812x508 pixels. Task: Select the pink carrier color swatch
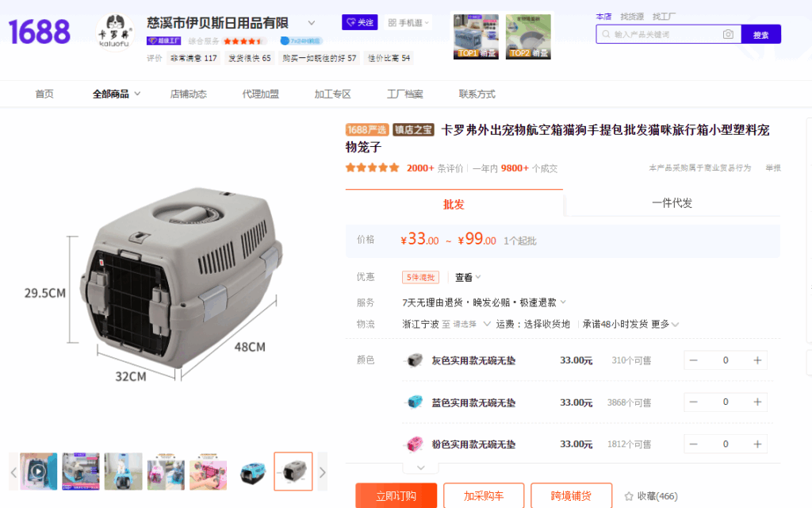[x=414, y=444]
